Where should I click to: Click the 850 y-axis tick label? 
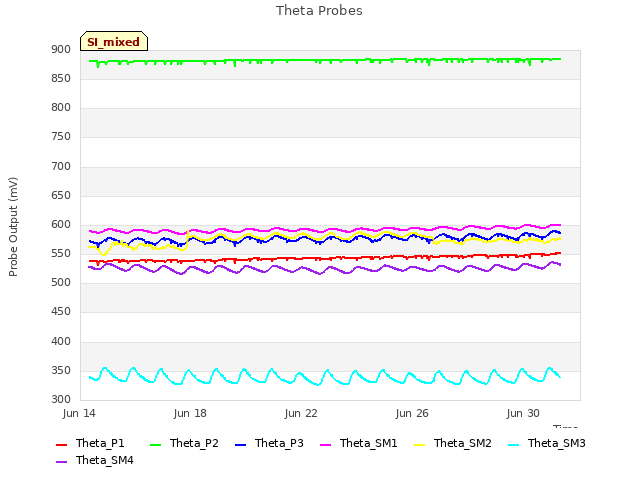click(61, 78)
